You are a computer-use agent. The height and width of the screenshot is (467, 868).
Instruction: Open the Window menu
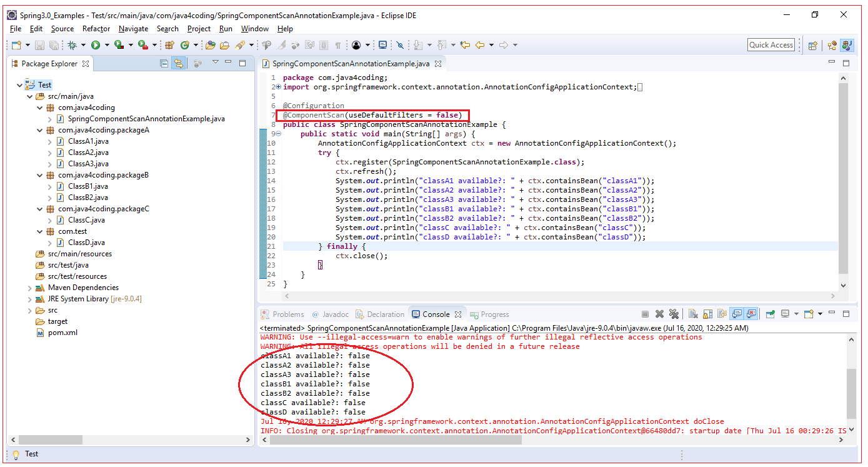(255, 29)
